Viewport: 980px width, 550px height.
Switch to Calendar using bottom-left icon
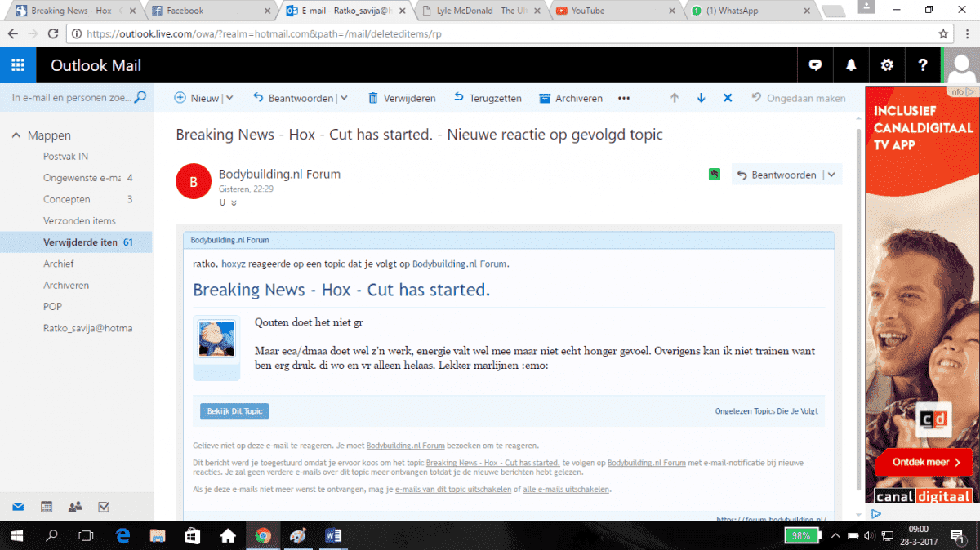coord(47,507)
